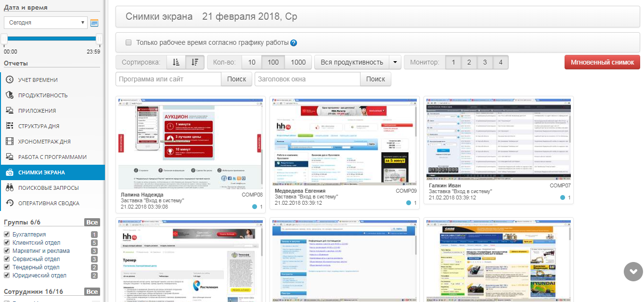The image size is (644, 302).
Task: Uncheck the Бухгалтерия group
Action: [7, 235]
